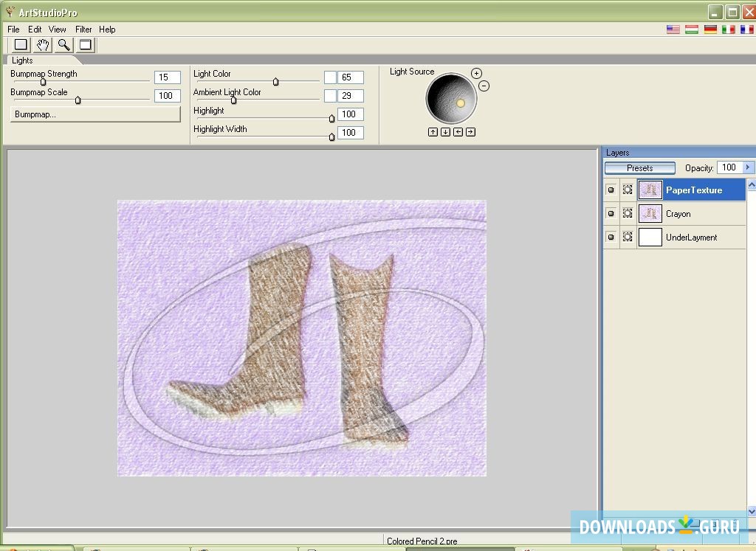Viewport: 756px width, 551px height.
Task: Open the Opacity arrow dropdown
Action: pos(747,167)
